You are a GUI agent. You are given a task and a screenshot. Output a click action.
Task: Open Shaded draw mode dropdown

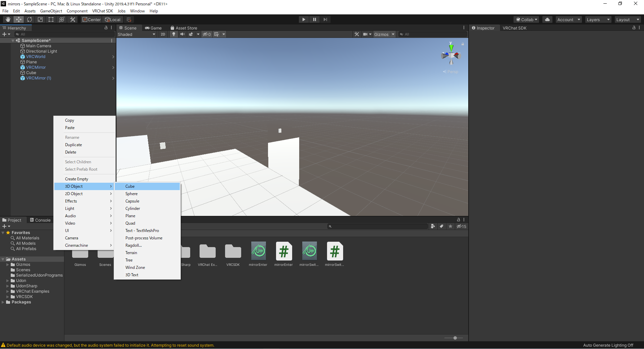[137, 34]
